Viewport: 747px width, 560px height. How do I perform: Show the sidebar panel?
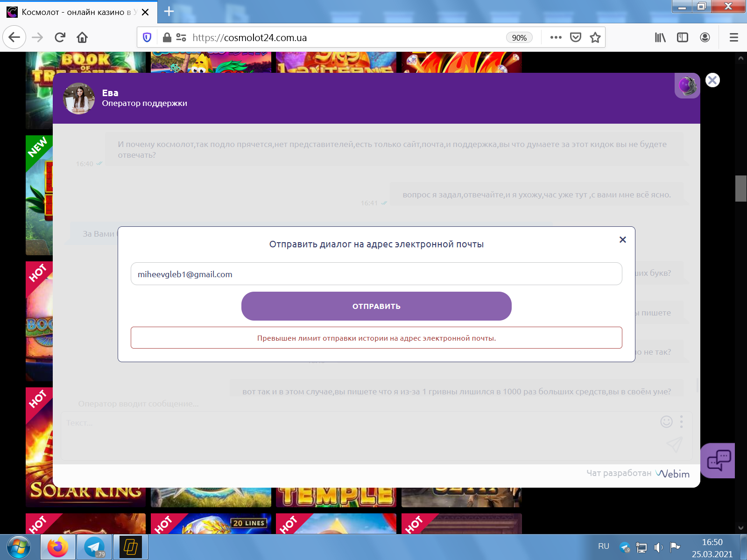click(683, 37)
